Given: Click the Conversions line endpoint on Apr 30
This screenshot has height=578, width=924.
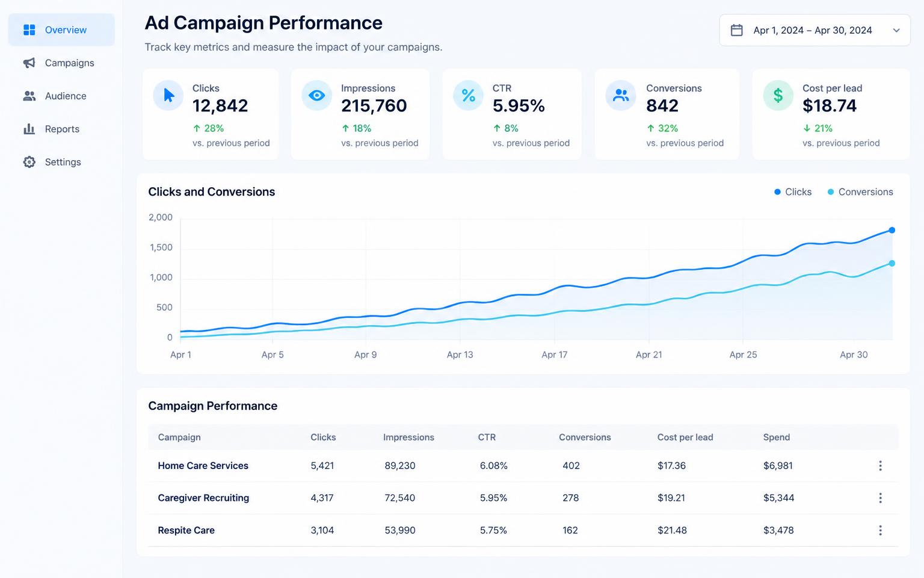Looking at the screenshot, I should (x=892, y=263).
